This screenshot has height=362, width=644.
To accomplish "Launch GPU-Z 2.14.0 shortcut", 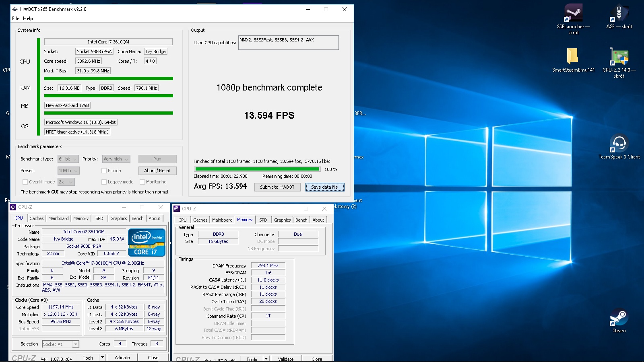I will pos(619,62).
